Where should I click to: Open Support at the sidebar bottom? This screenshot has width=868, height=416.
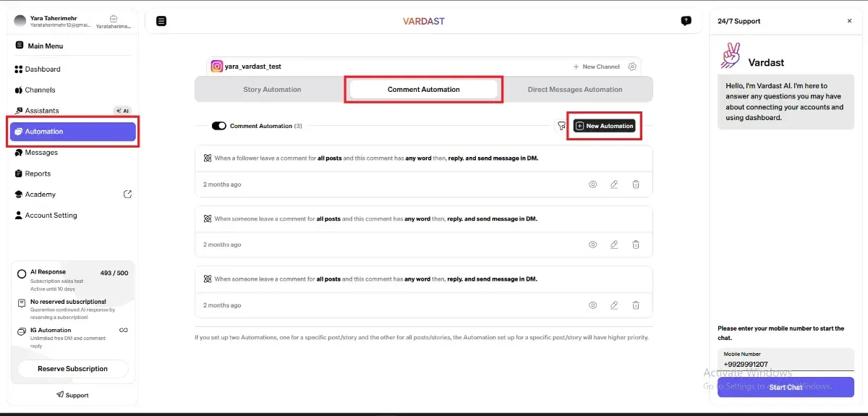tap(72, 395)
